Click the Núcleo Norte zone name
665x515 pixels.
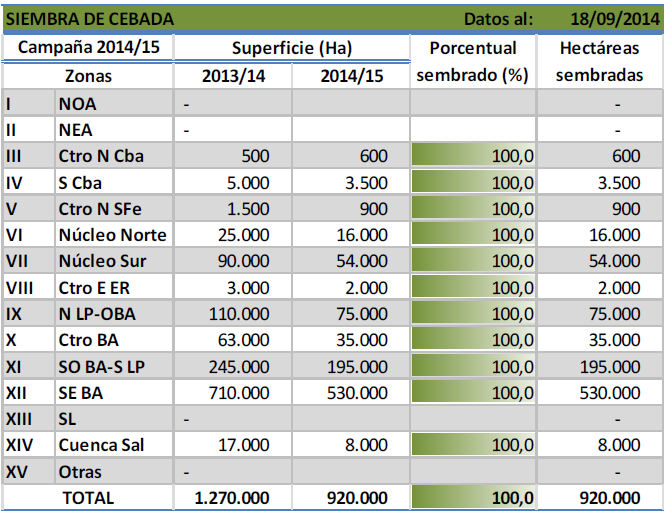[x=113, y=235]
